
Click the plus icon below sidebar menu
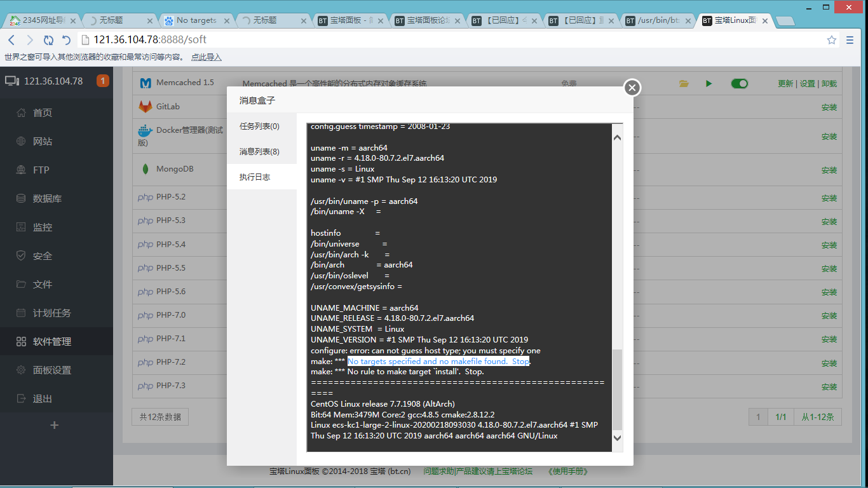[55, 425]
